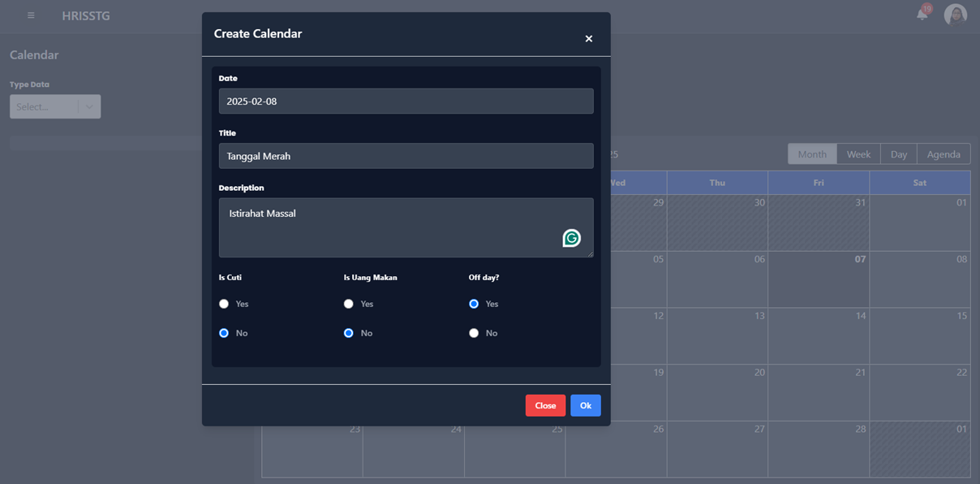Open the Type Data select dropdown
980x484 pixels.
(55, 106)
